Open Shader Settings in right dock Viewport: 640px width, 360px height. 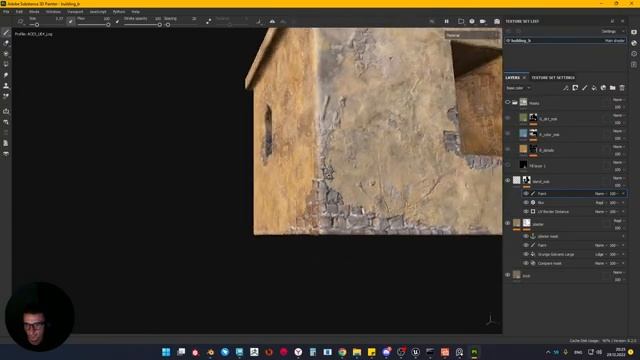[634, 43]
